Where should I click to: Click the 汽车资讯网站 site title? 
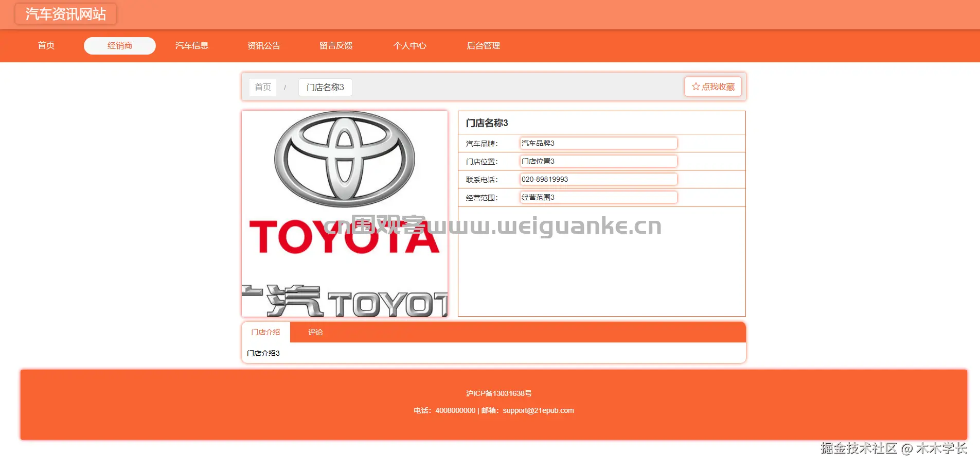pyautogui.click(x=66, y=14)
